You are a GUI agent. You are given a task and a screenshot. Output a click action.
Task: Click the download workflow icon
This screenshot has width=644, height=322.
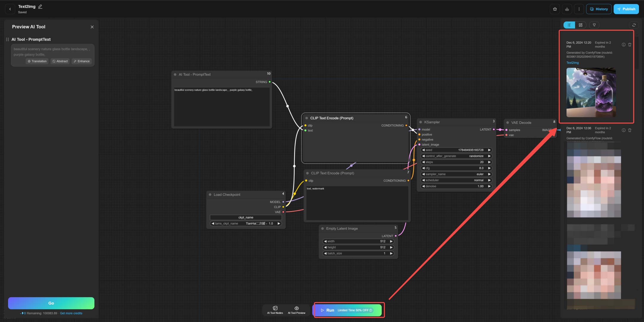[x=567, y=9]
